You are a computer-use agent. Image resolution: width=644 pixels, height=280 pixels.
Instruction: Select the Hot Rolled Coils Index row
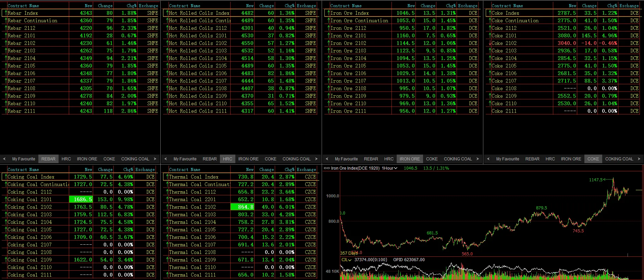[x=240, y=13]
